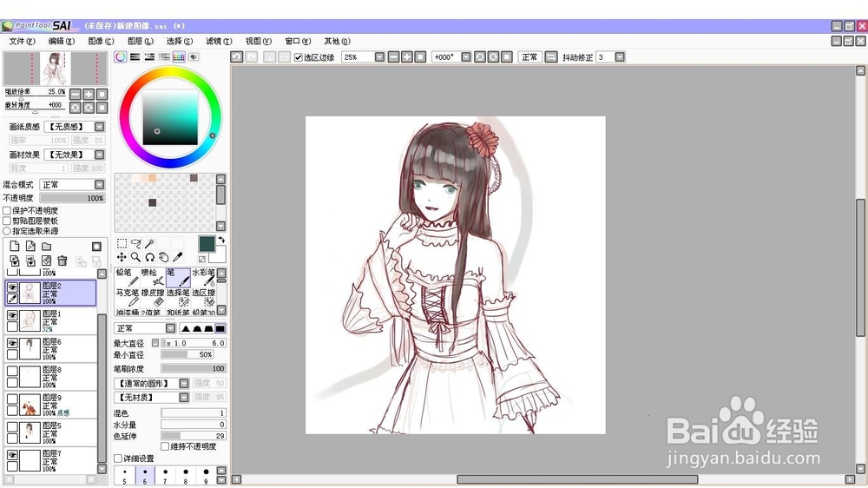This screenshot has width=868, height=488.
Task: Click the toolbar 正常 view mode button
Action: (529, 57)
